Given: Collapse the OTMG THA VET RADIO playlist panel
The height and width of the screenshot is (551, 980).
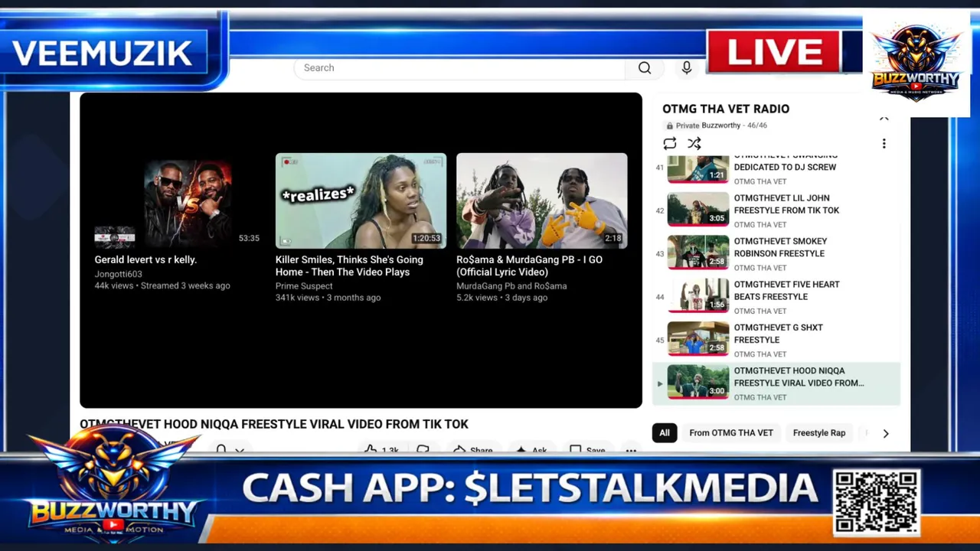Looking at the screenshot, I should coord(884,118).
